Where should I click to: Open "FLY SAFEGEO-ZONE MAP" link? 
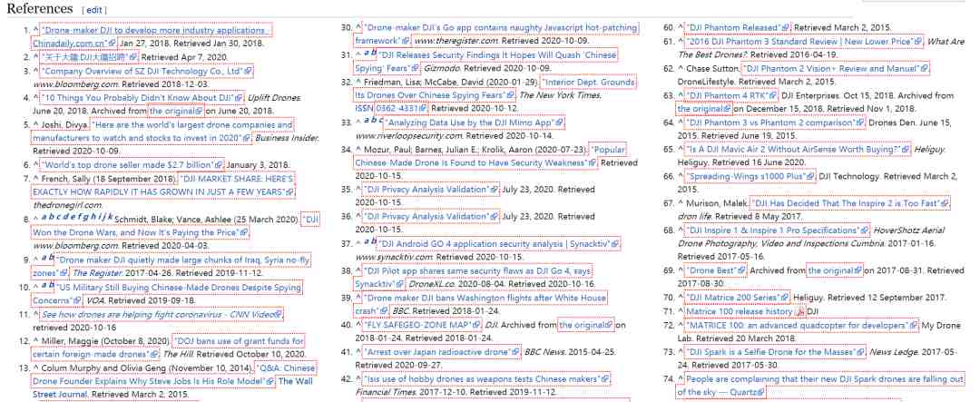(x=423, y=325)
